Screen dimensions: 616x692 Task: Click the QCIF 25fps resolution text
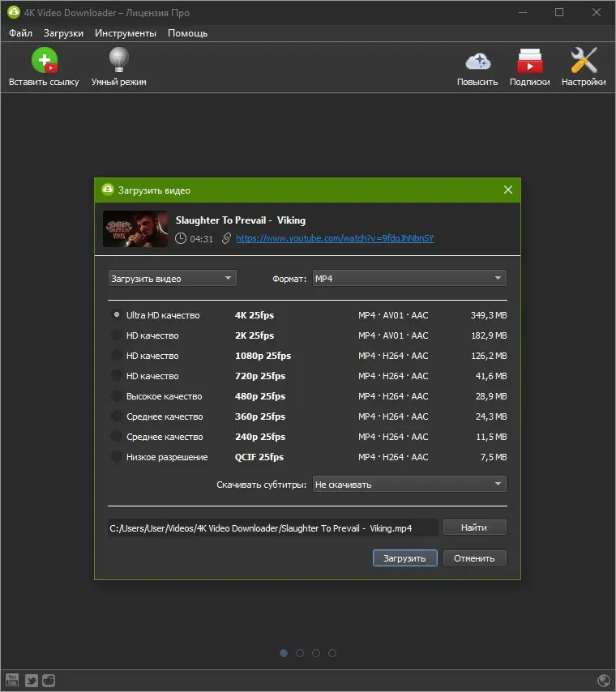[x=259, y=457]
